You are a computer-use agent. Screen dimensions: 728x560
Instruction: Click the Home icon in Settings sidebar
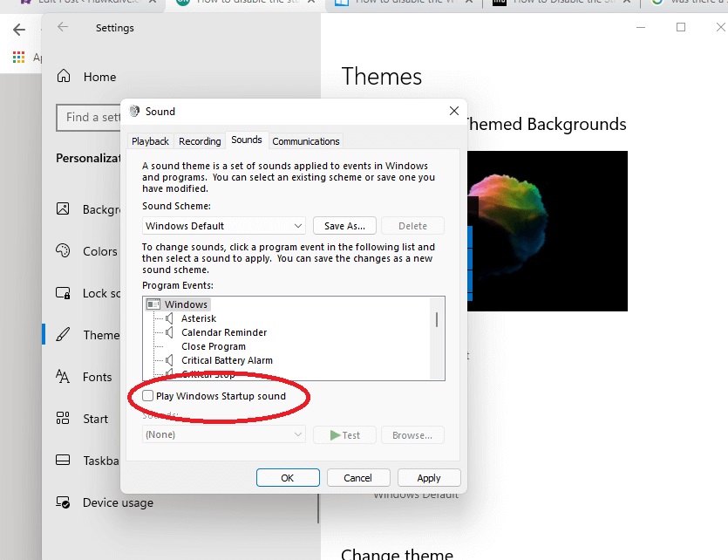coord(63,77)
